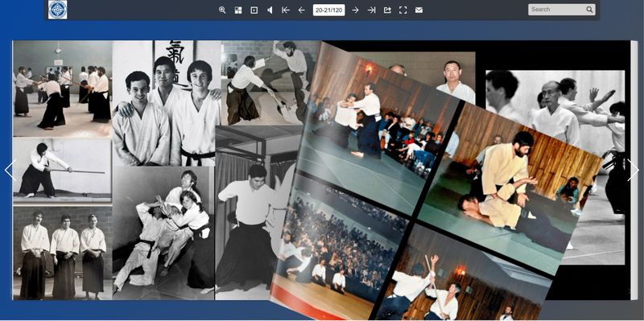Click the page number field 20-21/120
Viewport: 644px width, 321px height.
[x=329, y=10]
